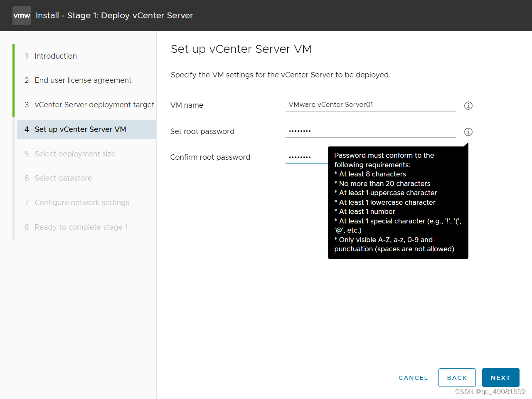Click the password requirements tooltip
532x399 pixels.
pos(398,202)
